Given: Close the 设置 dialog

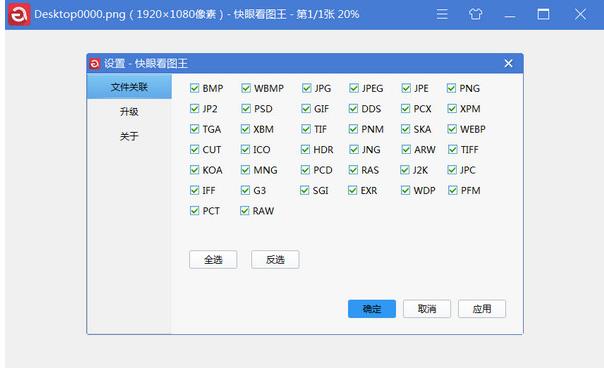Looking at the screenshot, I should click(508, 63).
